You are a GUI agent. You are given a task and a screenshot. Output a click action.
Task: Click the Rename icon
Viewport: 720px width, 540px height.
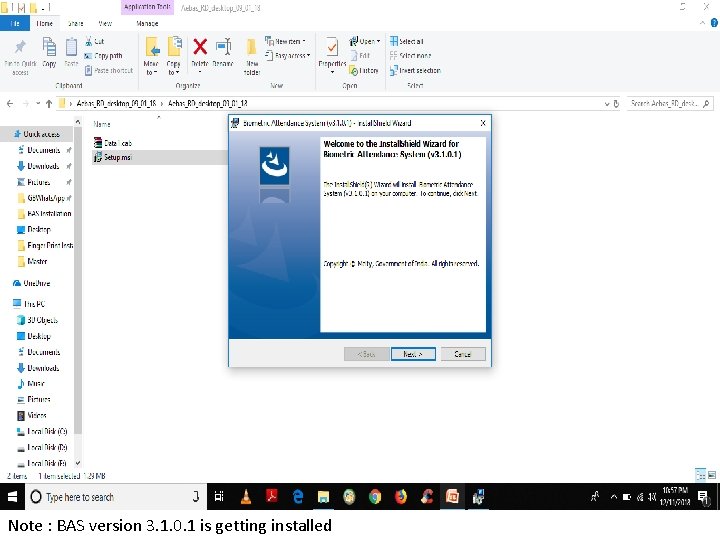pyautogui.click(x=224, y=47)
